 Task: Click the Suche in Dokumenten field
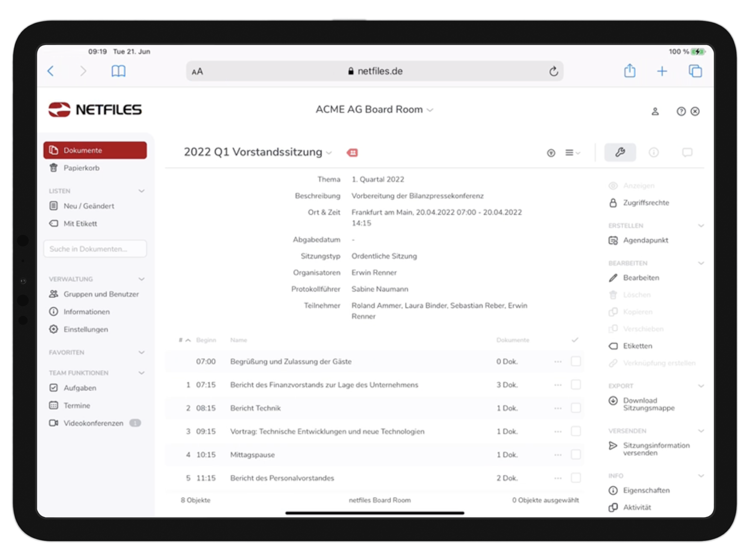pyautogui.click(x=95, y=249)
